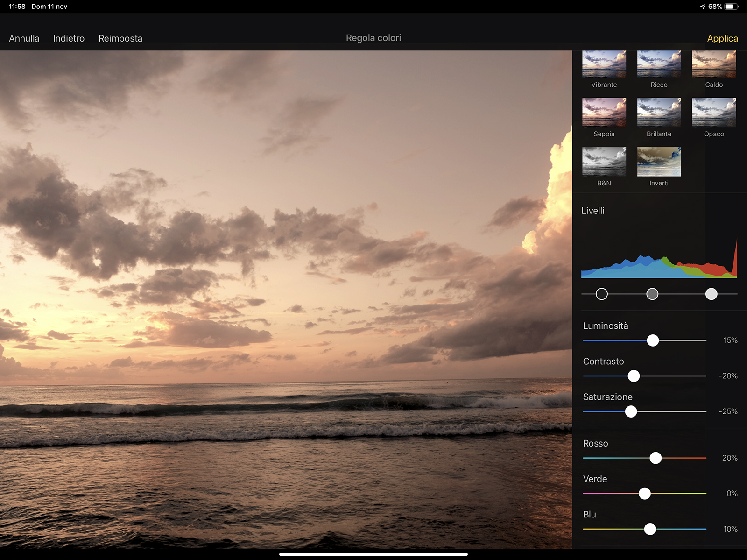The height and width of the screenshot is (560, 747).
Task: Tap the battery icon in status bar
Action: (x=732, y=7)
